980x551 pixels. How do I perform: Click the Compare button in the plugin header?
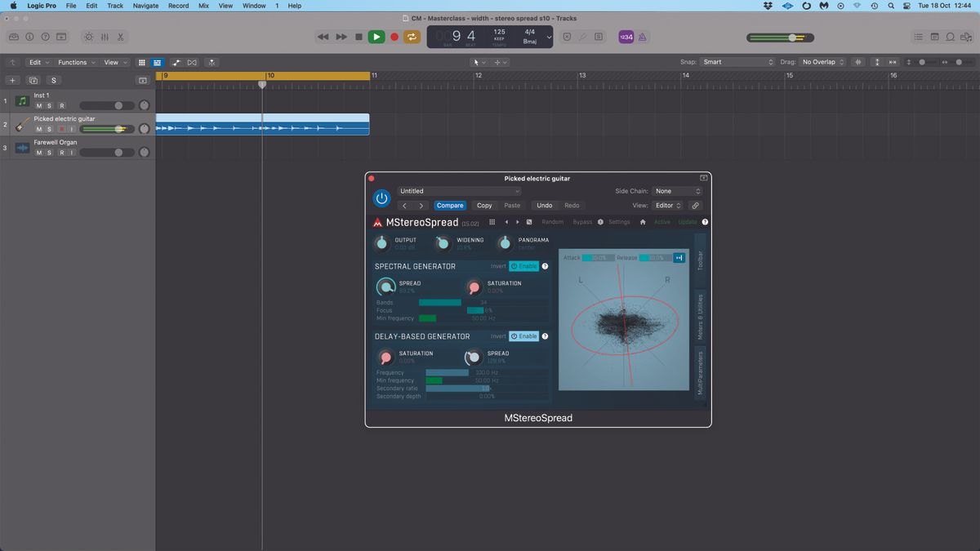tap(450, 205)
